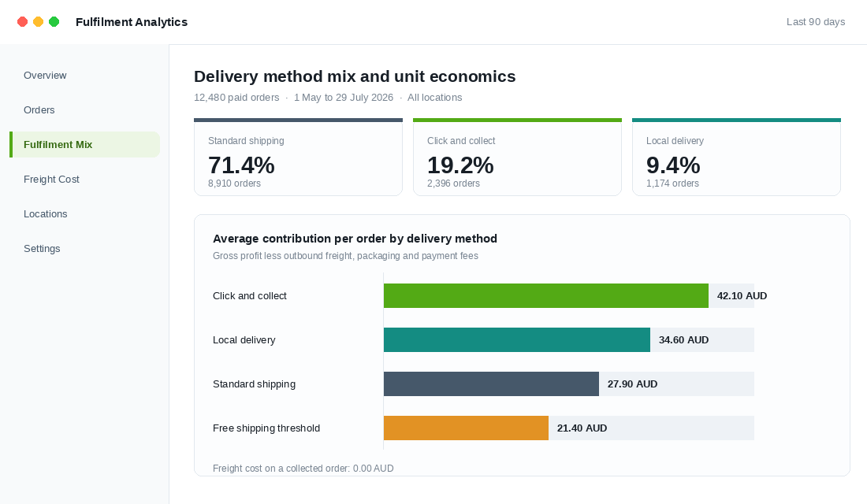Click the green maximize window dot
Screen dimensions: 867x504
(54, 21)
